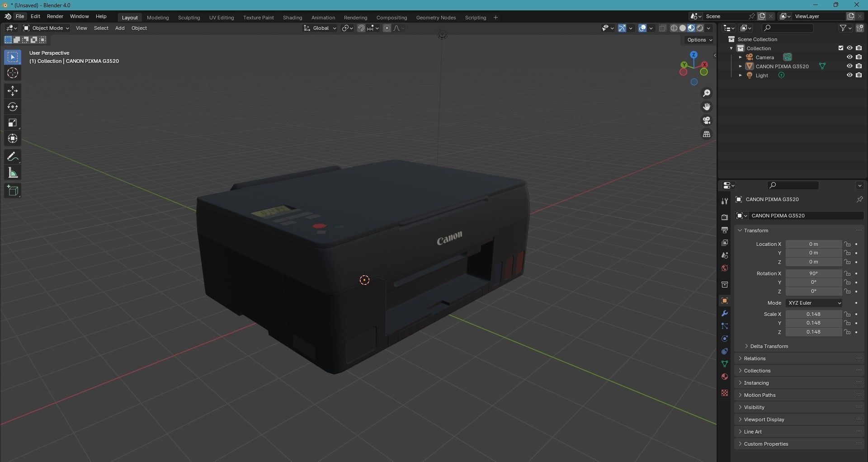
Task: Select the Annotate tool
Action: pos(13,157)
